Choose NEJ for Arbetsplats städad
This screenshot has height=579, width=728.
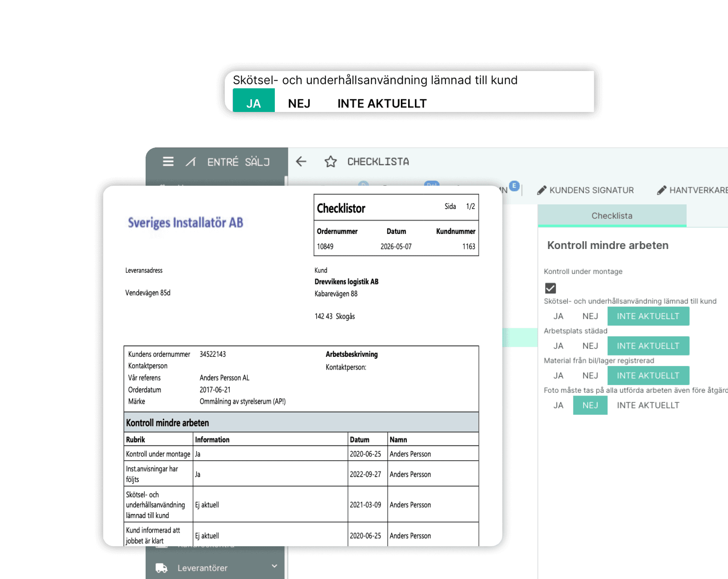(590, 346)
